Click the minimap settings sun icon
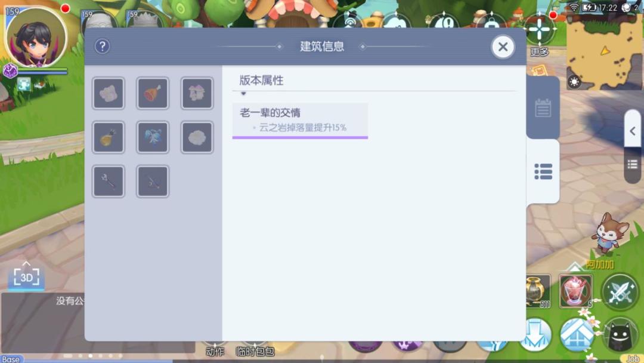Viewport: 644px width, 363px height. [x=574, y=82]
